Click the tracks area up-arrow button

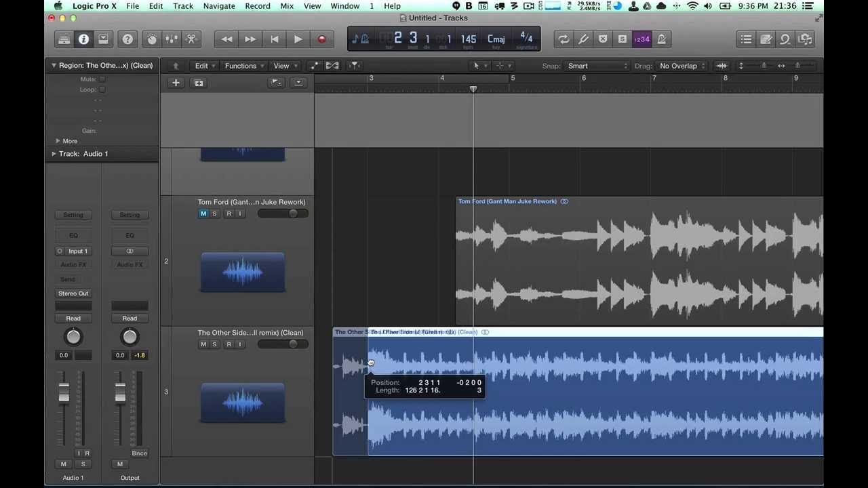(x=176, y=66)
